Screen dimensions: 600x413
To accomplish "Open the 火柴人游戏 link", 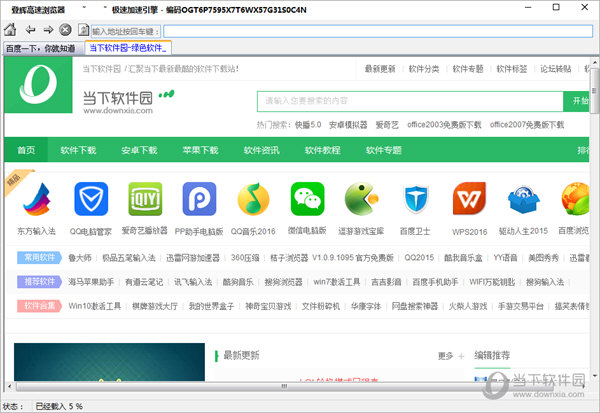I will (x=468, y=306).
